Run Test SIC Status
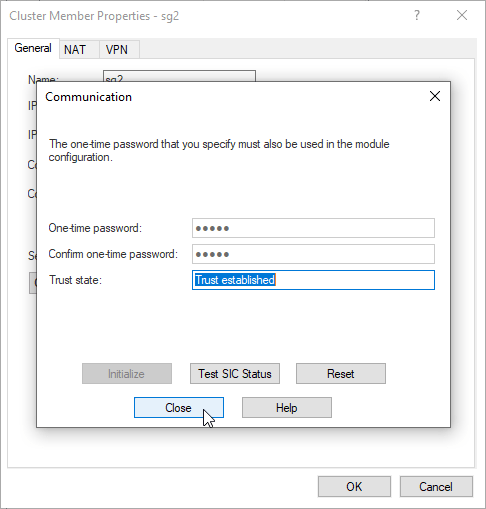 point(235,374)
